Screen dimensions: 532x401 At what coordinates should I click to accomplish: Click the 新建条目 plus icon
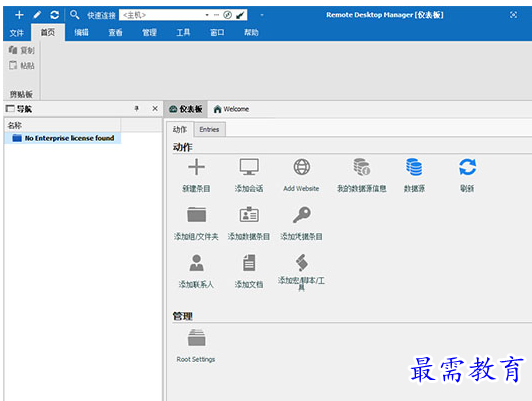[196, 167]
